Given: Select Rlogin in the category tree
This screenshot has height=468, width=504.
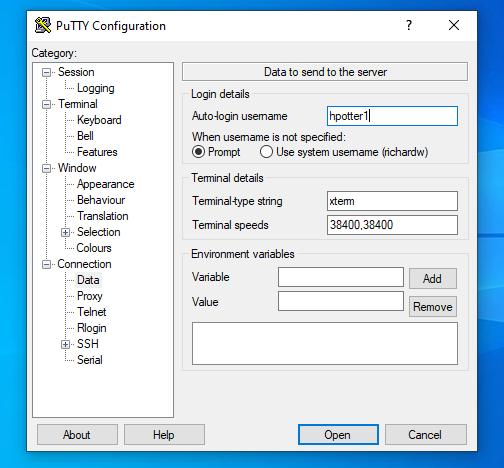Looking at the screenshot, I should tap(92, 328).
